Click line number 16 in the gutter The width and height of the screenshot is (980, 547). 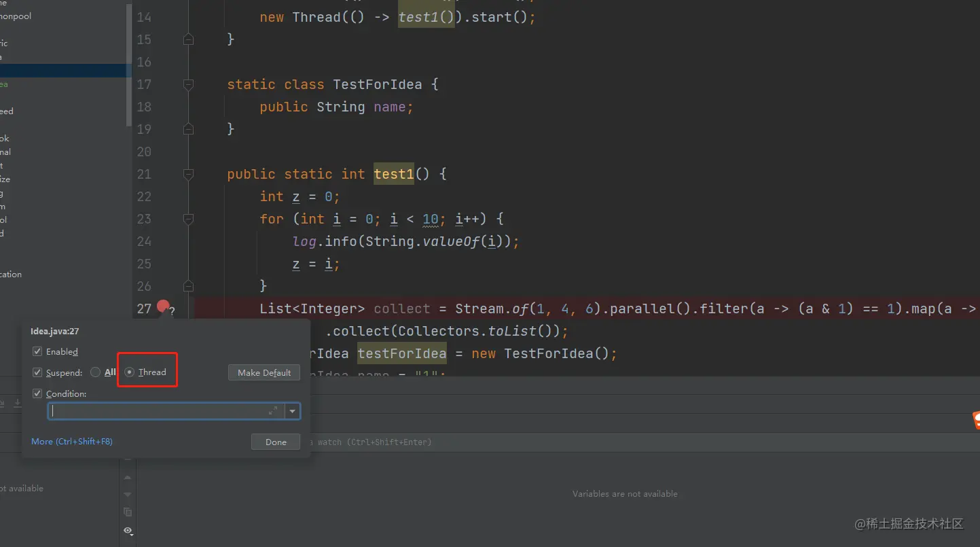[x=144, y=62]
